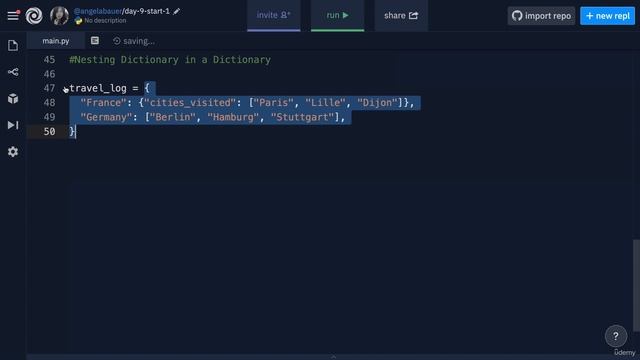Import a GitHub repo
Image resolution: width=640 pixels, height=360 pixels.
(541, 16)
